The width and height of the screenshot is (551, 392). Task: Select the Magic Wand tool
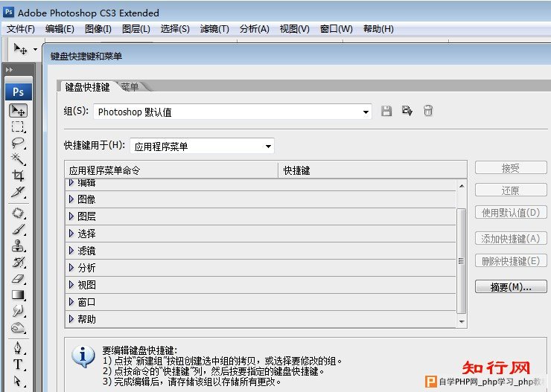(19, 159)
